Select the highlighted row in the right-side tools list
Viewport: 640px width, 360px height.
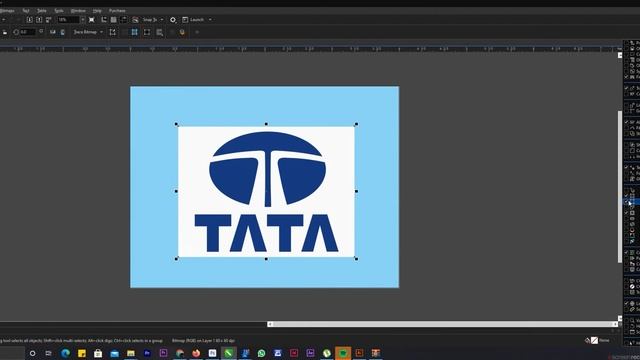pos(632,202)
